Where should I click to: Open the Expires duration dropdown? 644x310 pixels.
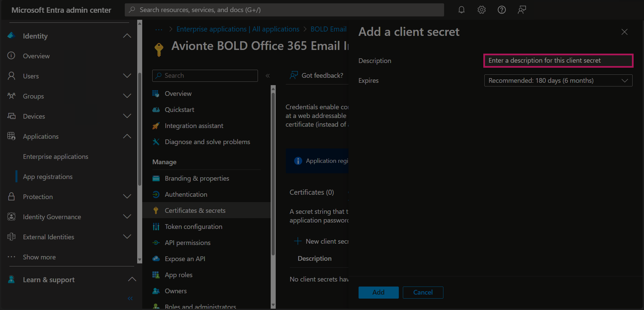[x=558, y=80]
